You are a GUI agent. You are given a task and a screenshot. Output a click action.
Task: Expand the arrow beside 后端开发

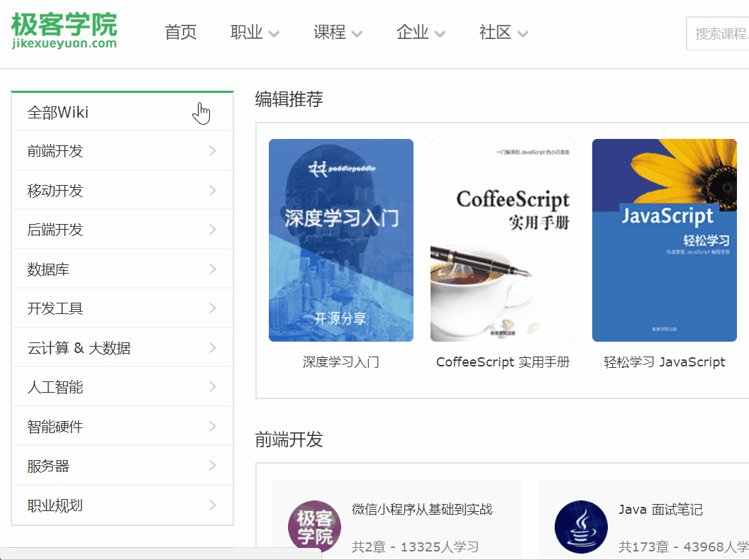pos(213,230)
